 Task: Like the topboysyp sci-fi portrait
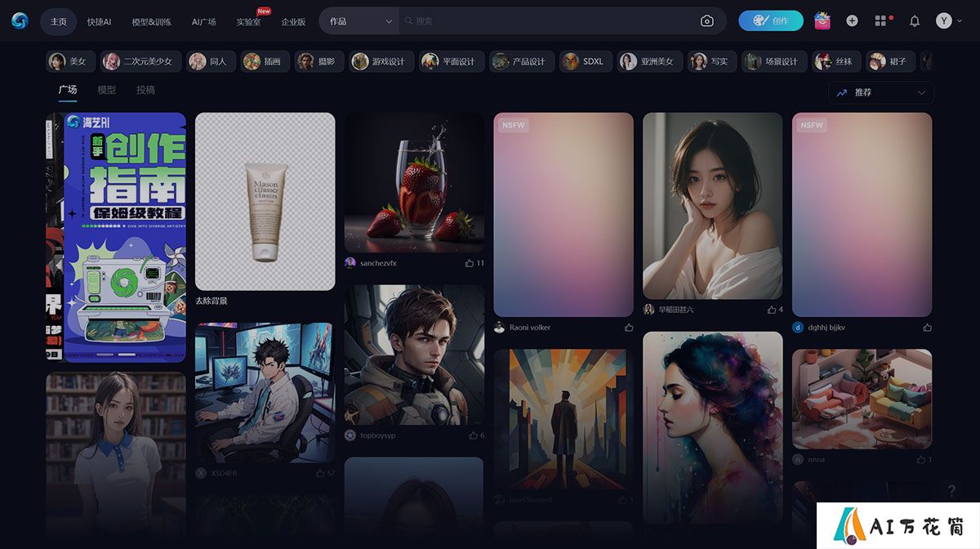(474, 435)
